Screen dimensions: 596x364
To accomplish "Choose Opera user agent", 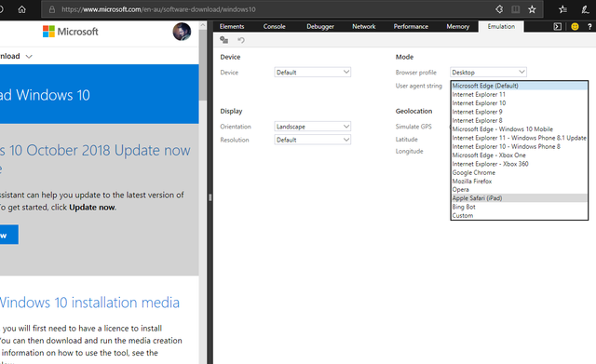I will point(520,190).
